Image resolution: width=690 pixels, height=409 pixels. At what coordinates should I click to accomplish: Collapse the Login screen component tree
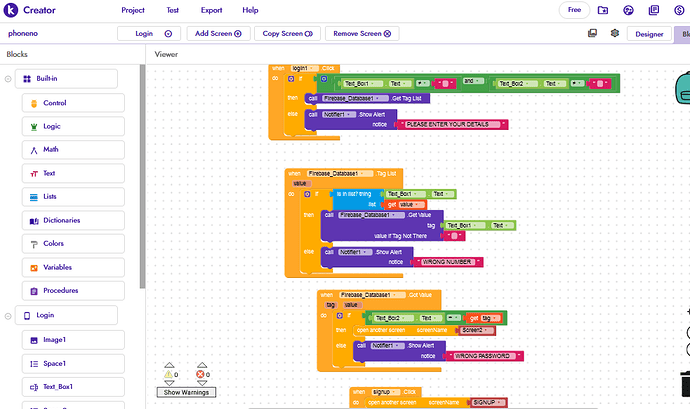[8, 315]
